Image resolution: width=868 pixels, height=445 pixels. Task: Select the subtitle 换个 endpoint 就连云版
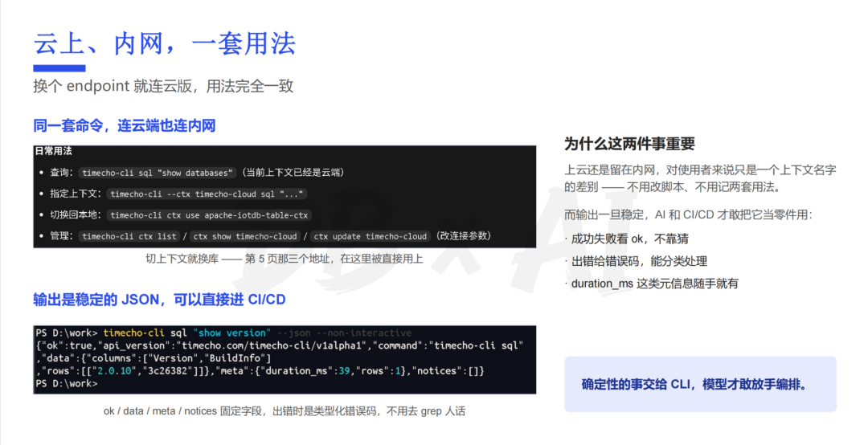[x=113, y=86]
